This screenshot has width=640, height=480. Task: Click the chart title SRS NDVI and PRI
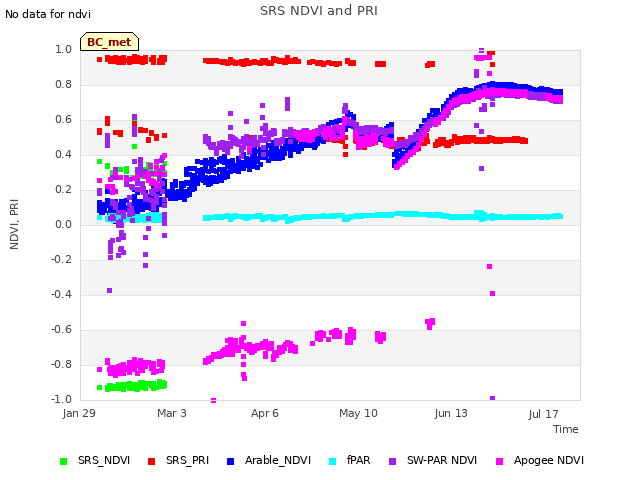[319, 10]
